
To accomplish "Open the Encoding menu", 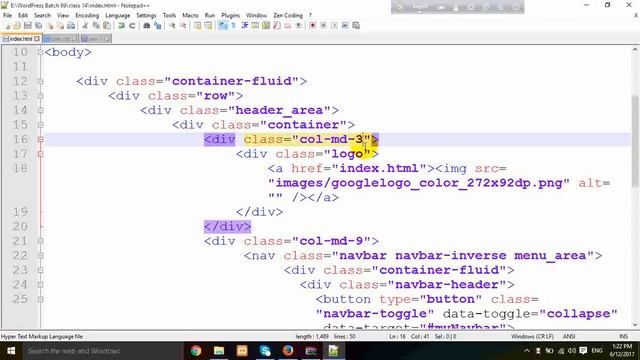I will pos(87,15).
